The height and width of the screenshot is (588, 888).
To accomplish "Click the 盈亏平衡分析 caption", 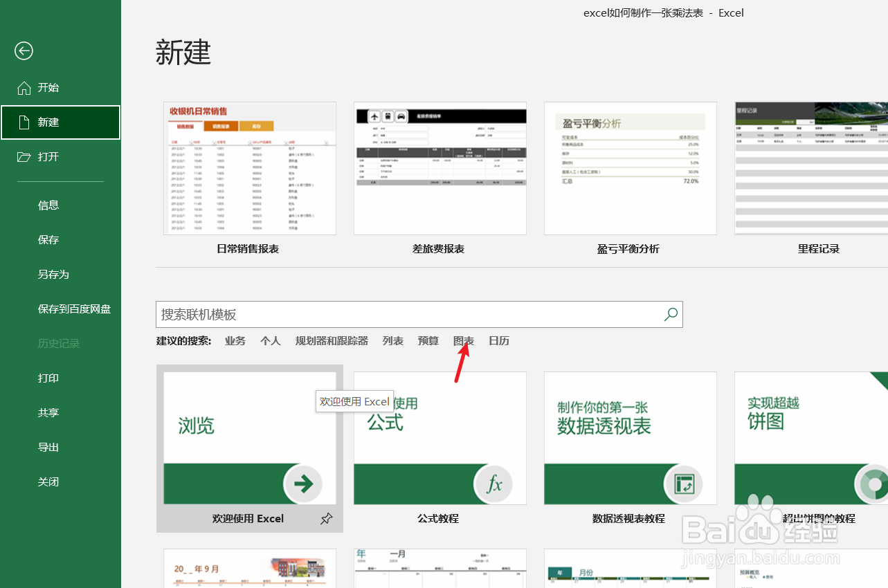I will 628,249.
